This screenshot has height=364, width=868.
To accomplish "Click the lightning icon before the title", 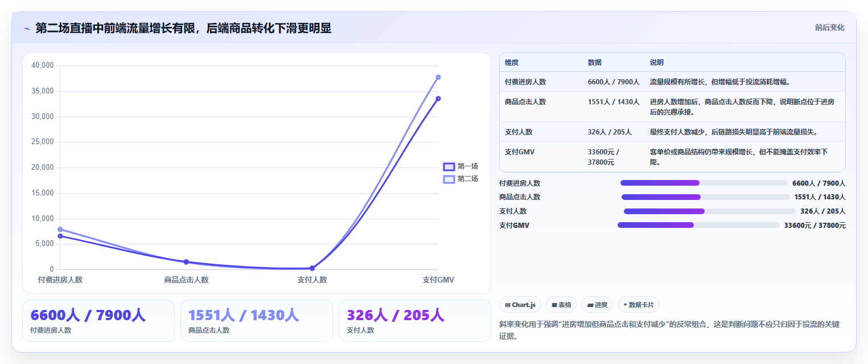I will pyautogui.click(x=27, y=28).
